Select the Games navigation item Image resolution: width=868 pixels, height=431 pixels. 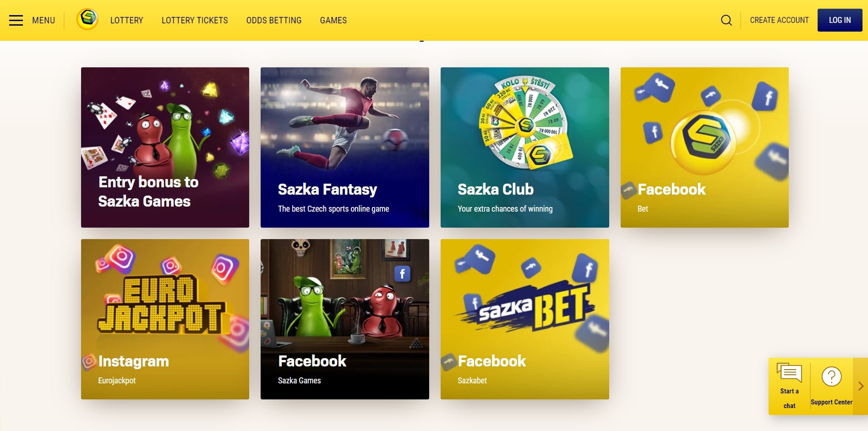[333, 20]
